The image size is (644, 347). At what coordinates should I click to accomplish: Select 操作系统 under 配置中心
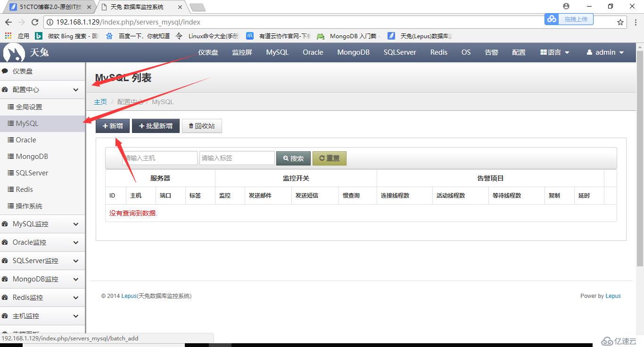[x=42, y=206]
